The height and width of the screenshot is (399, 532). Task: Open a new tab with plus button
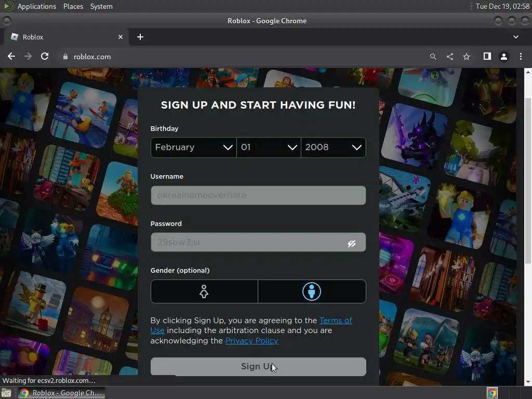pyautogui.click(x=140, y=37)
